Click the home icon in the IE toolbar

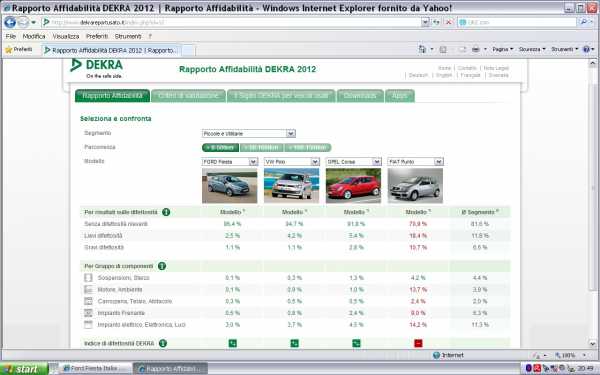click(422, 49)
